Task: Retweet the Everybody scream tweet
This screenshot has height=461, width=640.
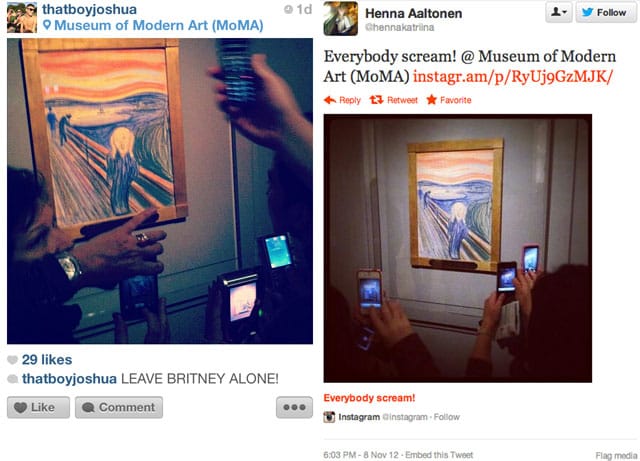Action: 394,100
